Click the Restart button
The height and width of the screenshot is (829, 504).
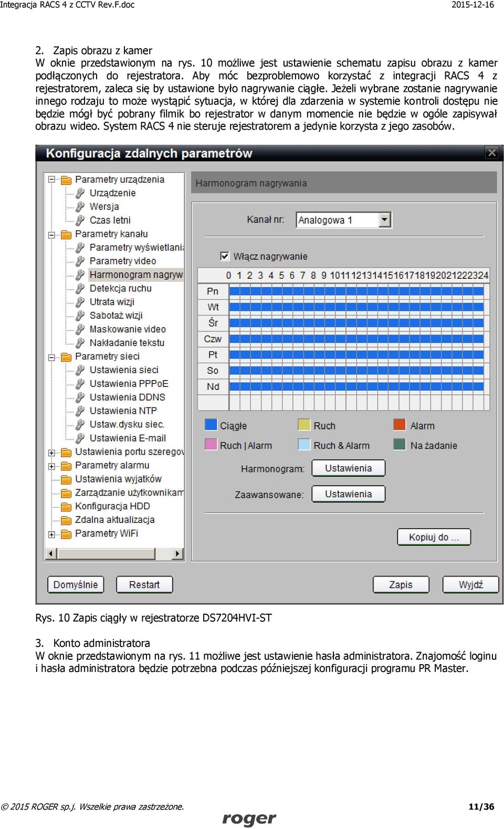click(x=144, y=584)
